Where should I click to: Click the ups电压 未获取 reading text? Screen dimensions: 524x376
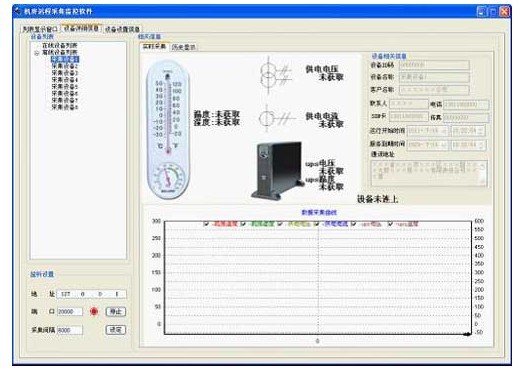pyautogui.click(x=324, y=167)
